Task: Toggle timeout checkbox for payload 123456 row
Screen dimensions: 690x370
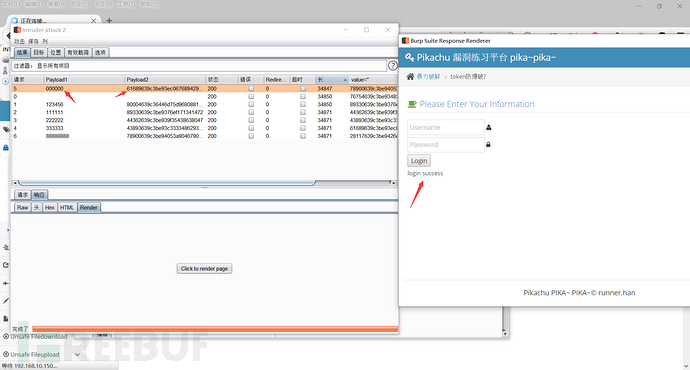Action: 303,104
